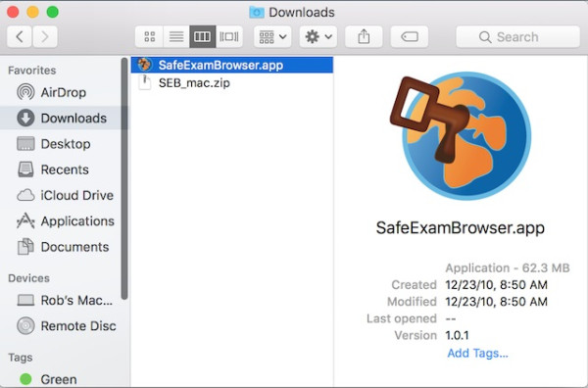Click the Applications 'A' icon
Screen dimensions: 588x388
point(25,220)
